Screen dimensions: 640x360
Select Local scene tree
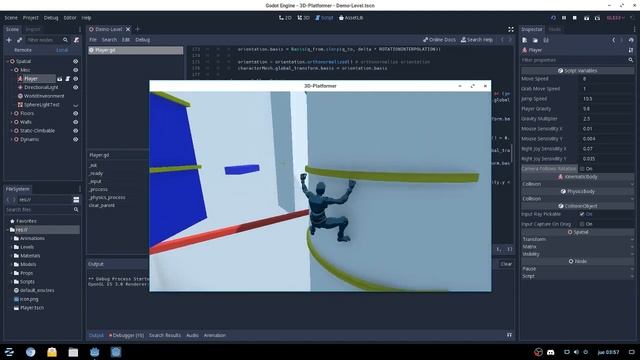(62, 50)
